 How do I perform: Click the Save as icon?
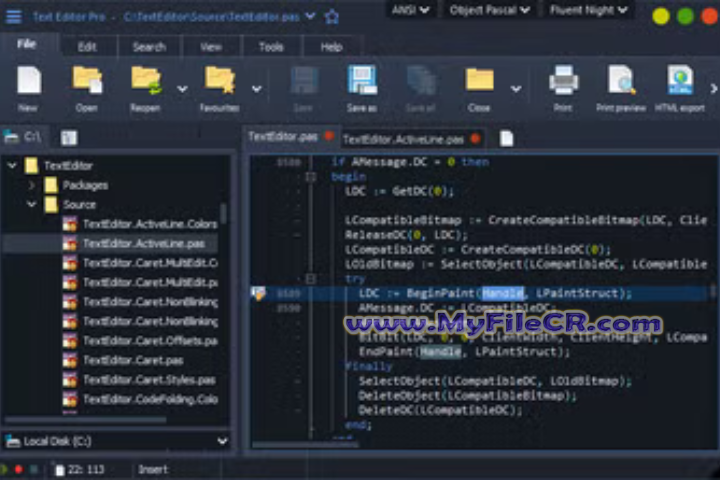click(362, 80)
